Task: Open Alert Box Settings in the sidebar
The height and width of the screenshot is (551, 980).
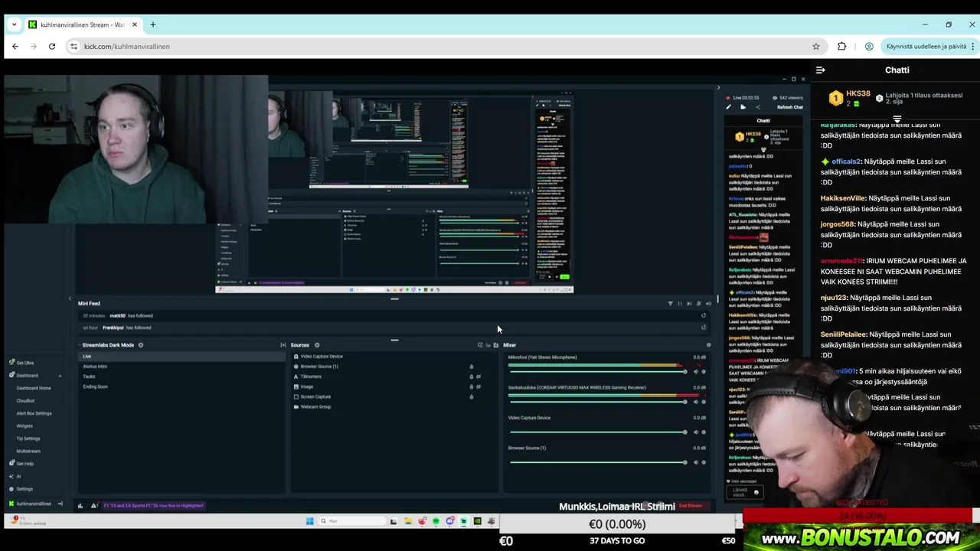Action: pos(34,413)
